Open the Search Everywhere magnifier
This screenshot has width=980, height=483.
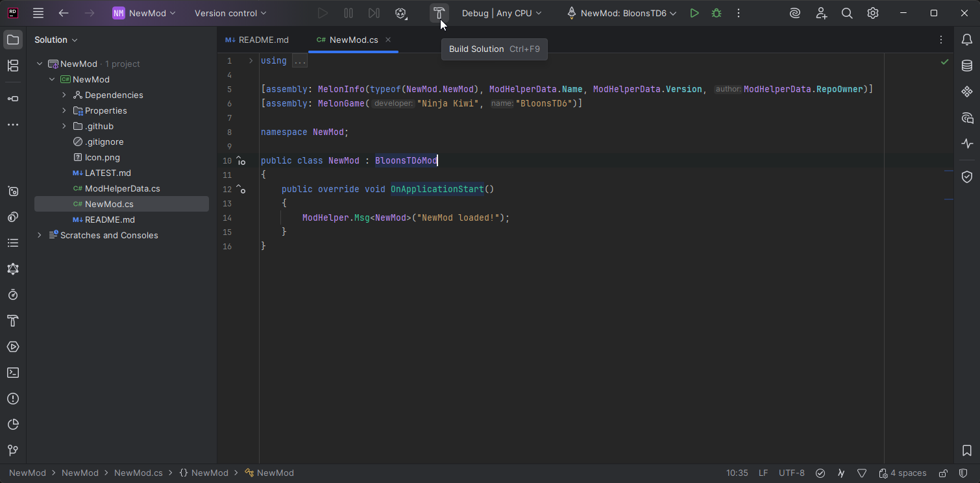click(x=847, y=13)
